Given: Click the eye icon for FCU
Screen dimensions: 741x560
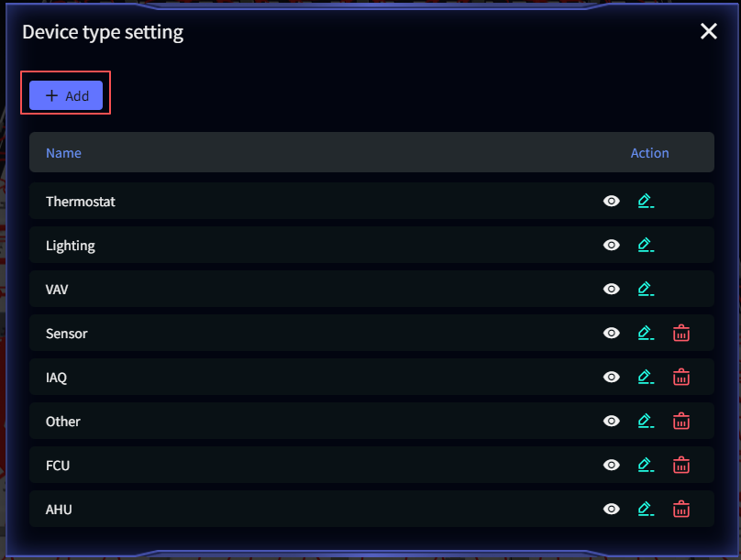Looking at the screenshot, I should tap(612, 465).
